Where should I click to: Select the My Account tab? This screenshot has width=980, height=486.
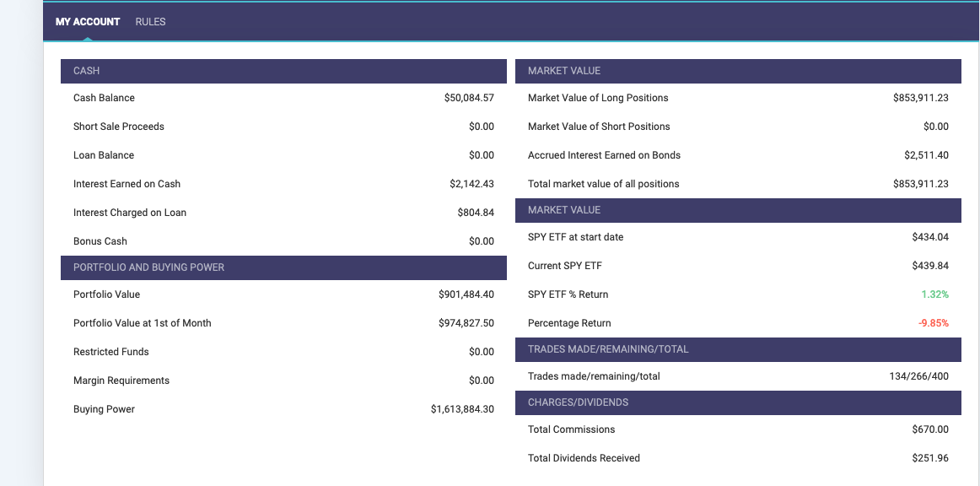[x=88, y=22]
